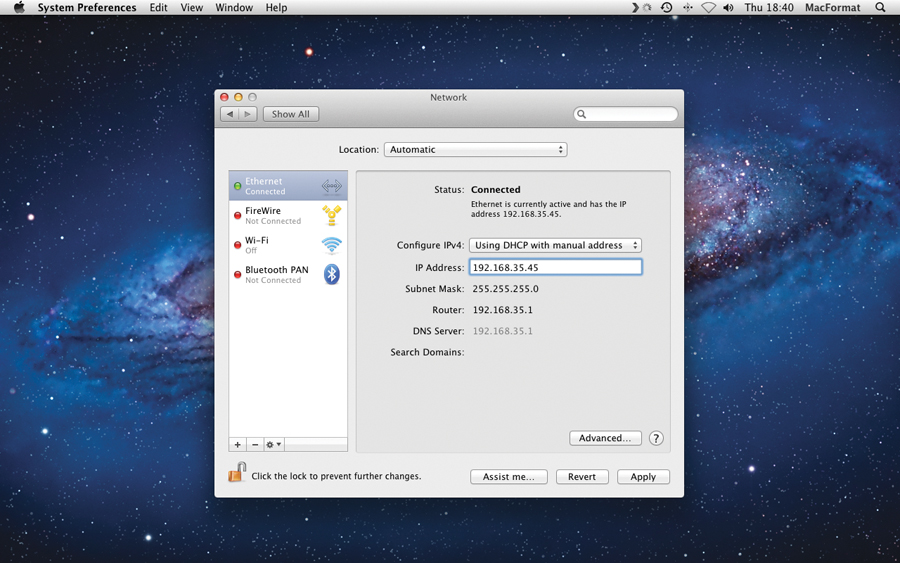Click the greyed DNS Server address
This screenshot has width=900, height=563.
point(503,331)
